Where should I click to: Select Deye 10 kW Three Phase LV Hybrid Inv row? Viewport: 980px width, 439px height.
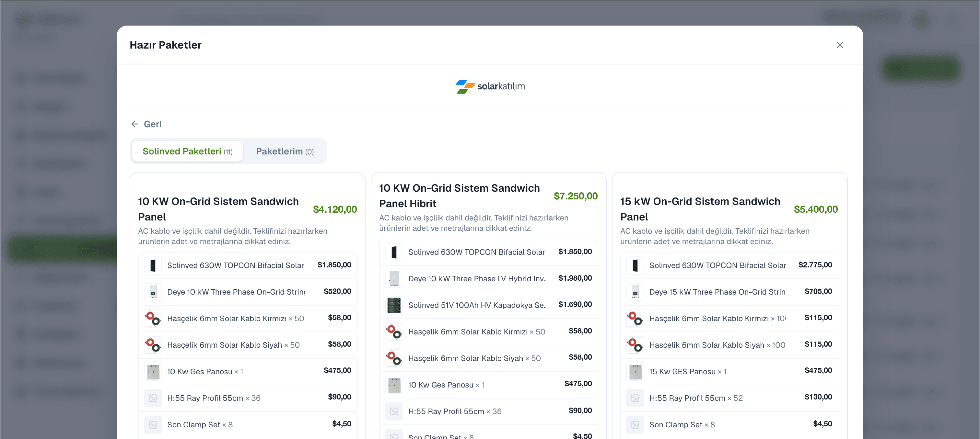(x=488, y=279)
